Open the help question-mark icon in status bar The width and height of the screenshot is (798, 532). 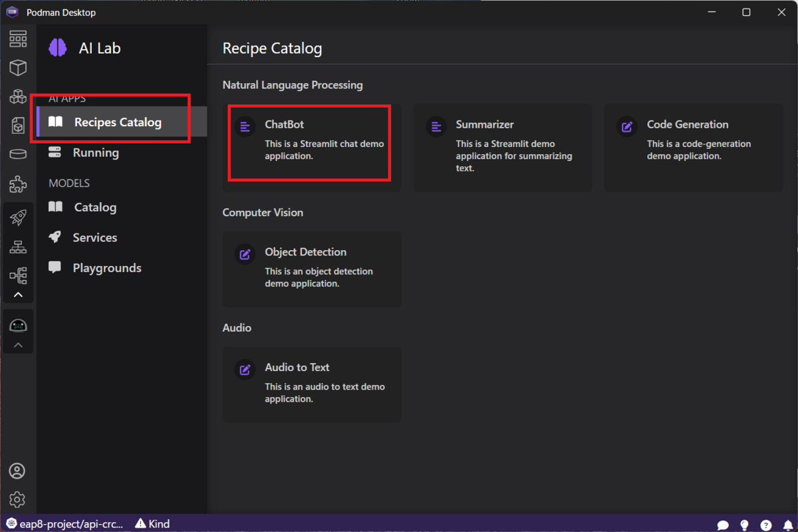tap(766, 525)
